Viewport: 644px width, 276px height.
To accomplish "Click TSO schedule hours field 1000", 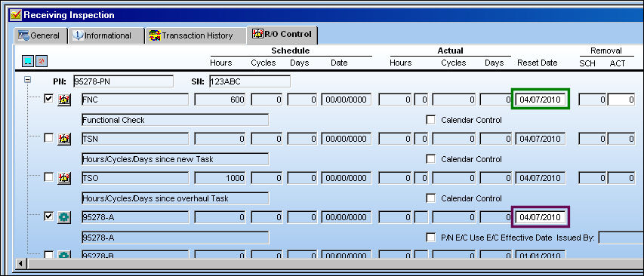I will (x=220, y=178).
